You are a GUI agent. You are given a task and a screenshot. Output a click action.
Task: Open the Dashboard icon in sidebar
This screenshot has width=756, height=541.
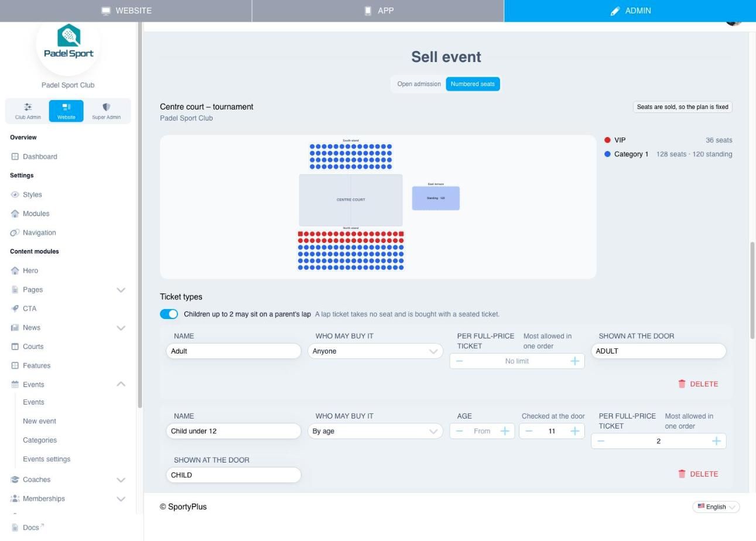click(x=15, y=156)
